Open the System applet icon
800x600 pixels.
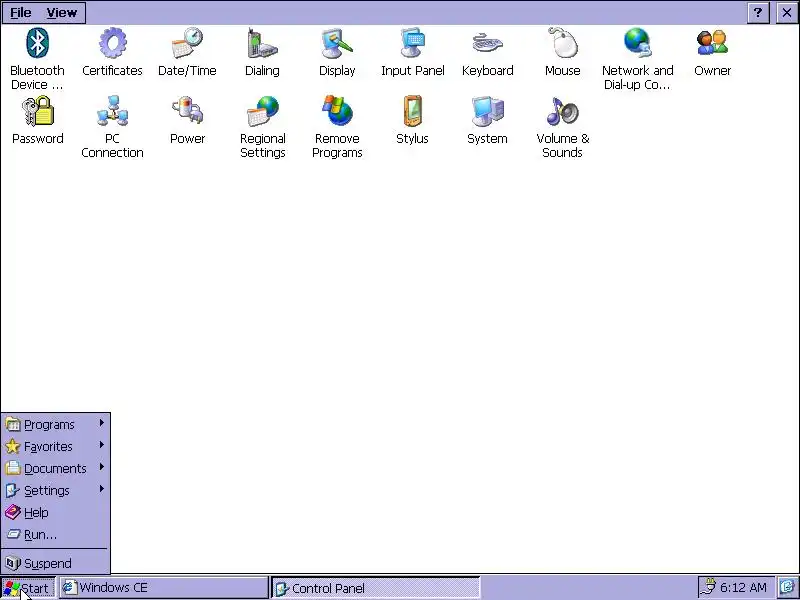487,111
